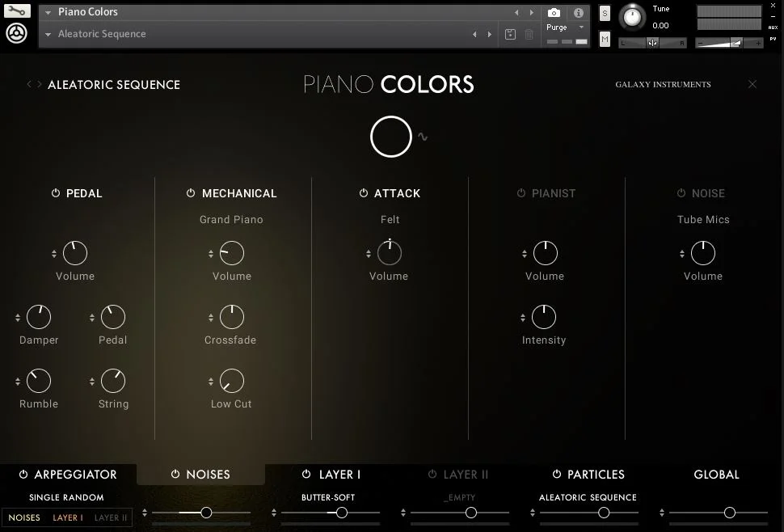Toggle the ARPEGGIATOR power switch
The height and width of the screenshot is (532, 784).
pyautogui.click(x=23, y=474)
